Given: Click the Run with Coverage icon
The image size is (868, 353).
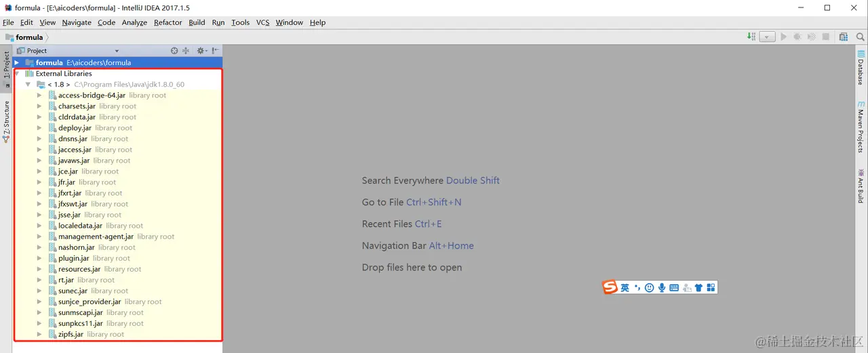Looking at the screenshot, I should [811, 37].
